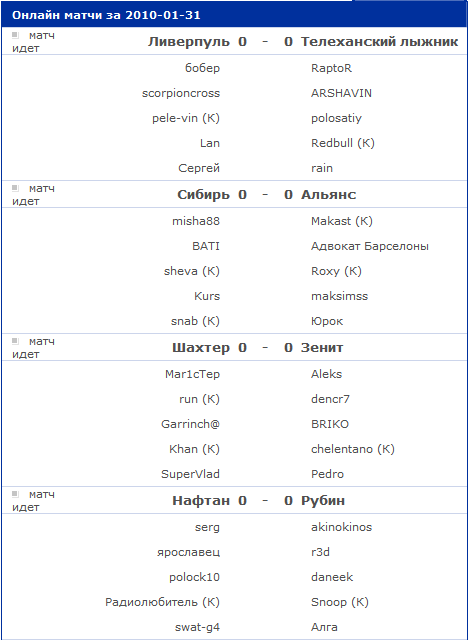
Task: Open player akinokinos entry
Action: coord(341,527)
